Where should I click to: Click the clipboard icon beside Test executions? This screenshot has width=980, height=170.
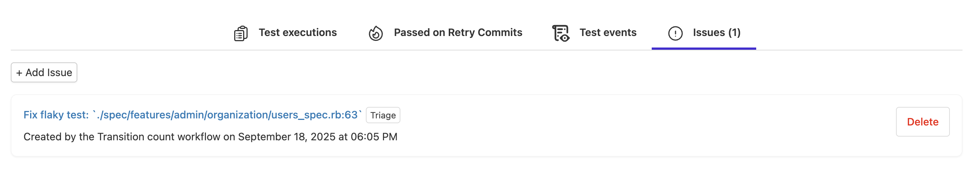pyautogui.click(x=241, y=33)
